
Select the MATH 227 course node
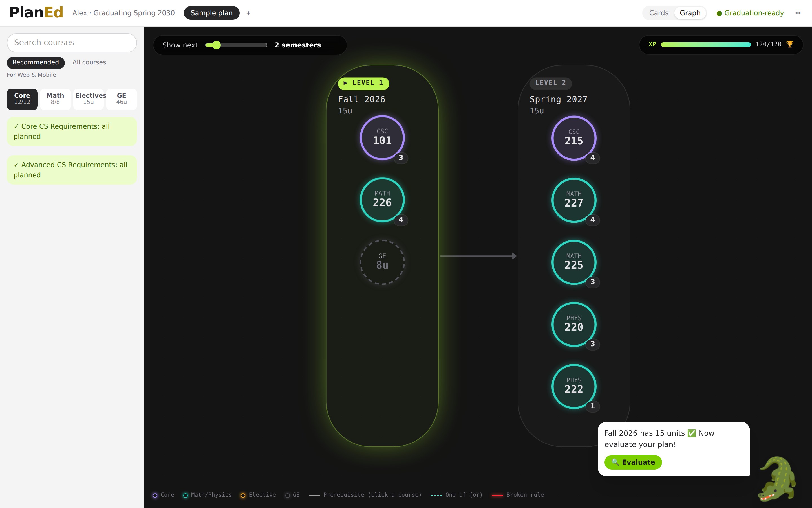coord(574,200)
